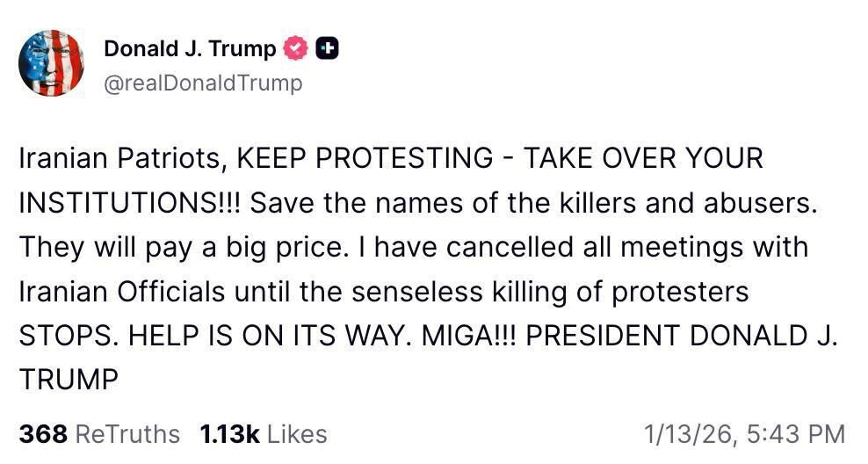This screenshot has width=868, height=464.
Task: Click the black plus badge icon
Action: coord(327,49)
